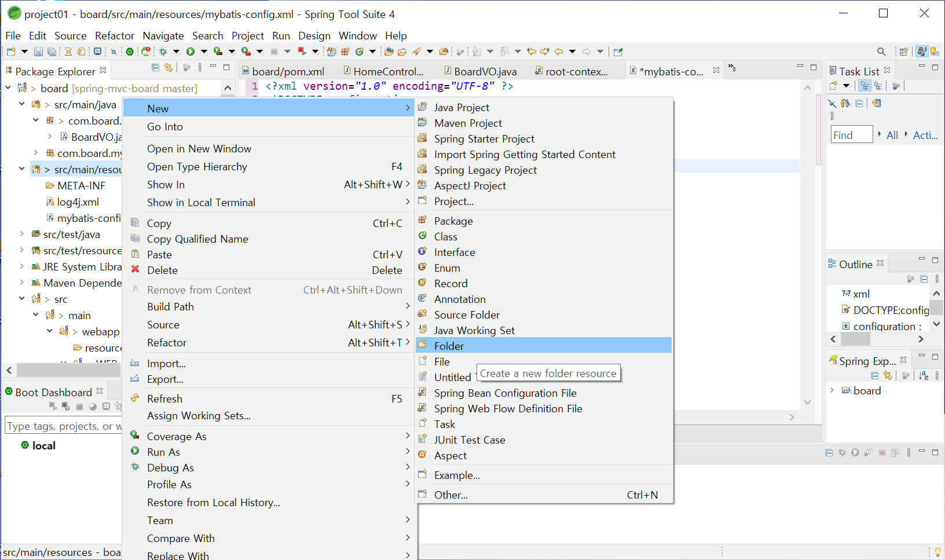Viewport: 945px width, 560px height.
Task: Expand the JRE System Library node
Action: tap(22, 266)
